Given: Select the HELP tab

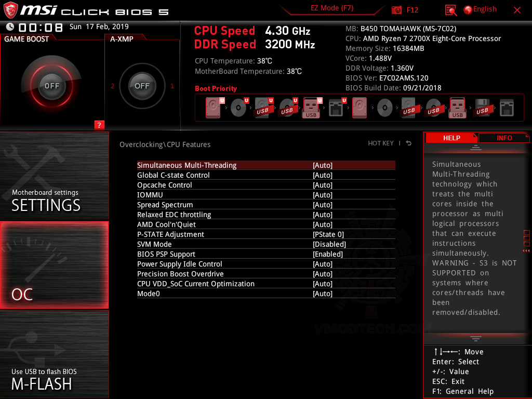Looking at the screenshot, I should pos(451,138).
